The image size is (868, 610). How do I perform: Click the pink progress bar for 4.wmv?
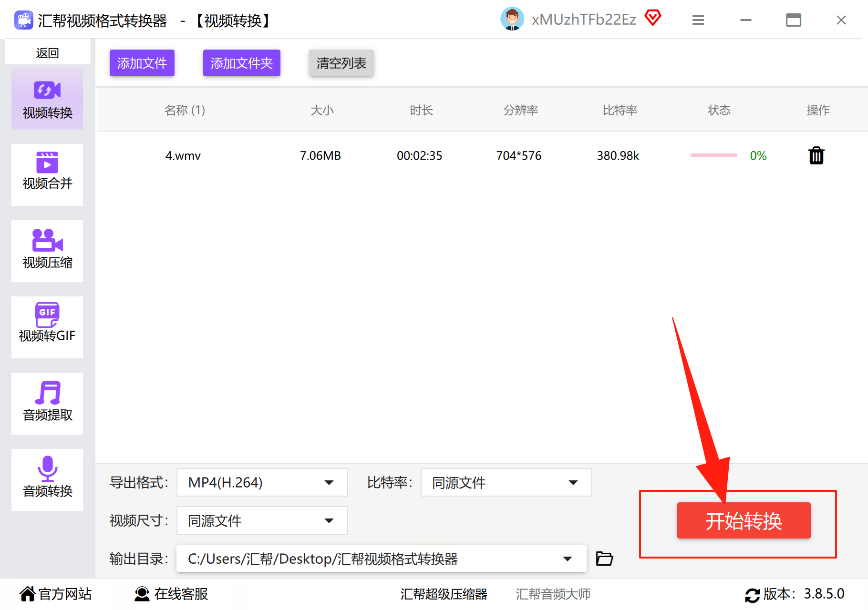point(713,155)
